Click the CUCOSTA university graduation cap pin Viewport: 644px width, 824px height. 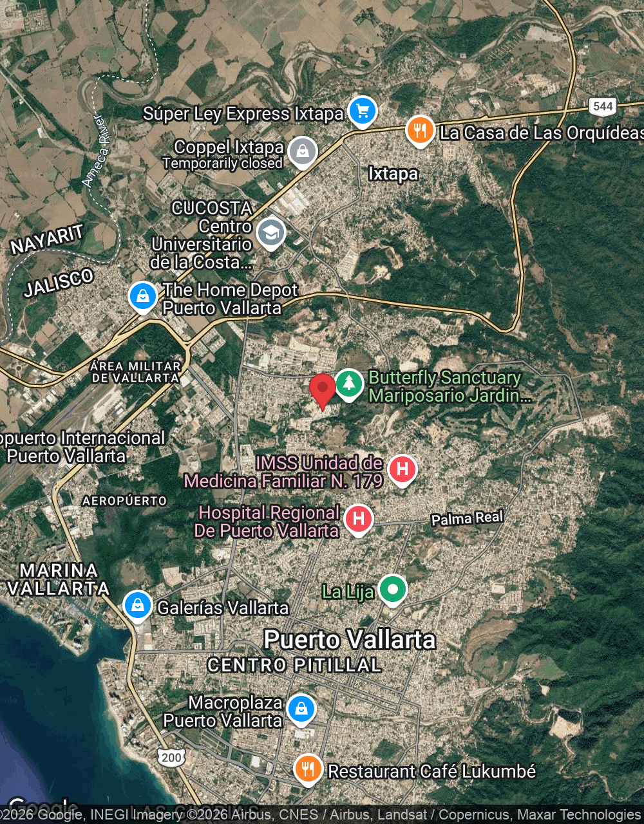(270, 233)
